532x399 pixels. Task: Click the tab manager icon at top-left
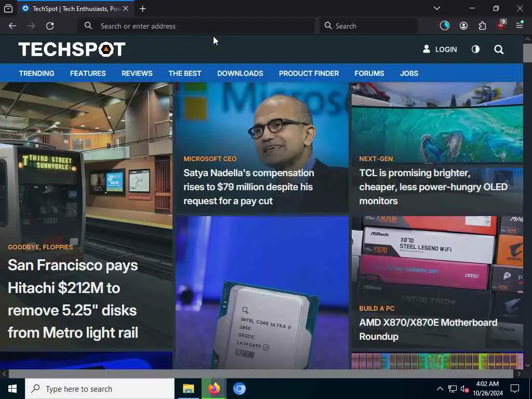[x=8, y=9]
